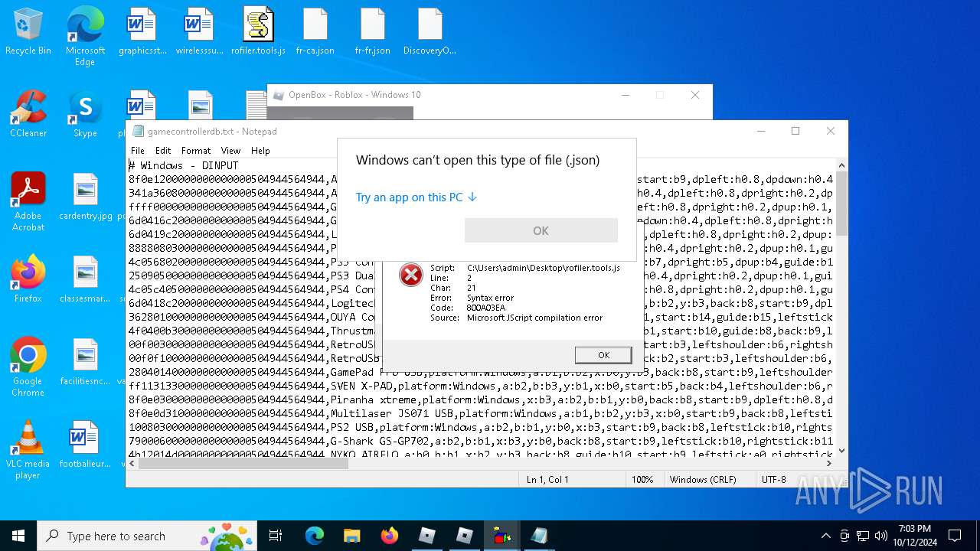The height and width of the screenshot is (551, 980).
Task: Close the OpenBox - Roblox window
Action: click(x=694, y=95)
